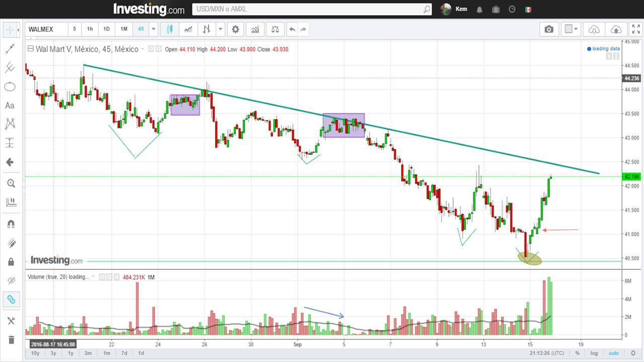Select the back arrow marker tool
Viewport: 644px width, 362px height.
(x=10, y=162)
